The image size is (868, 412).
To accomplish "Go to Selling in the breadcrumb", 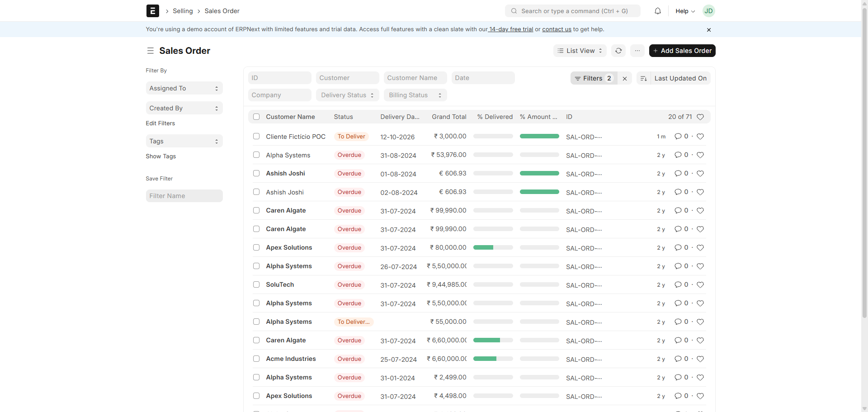I will coord(183,11).
